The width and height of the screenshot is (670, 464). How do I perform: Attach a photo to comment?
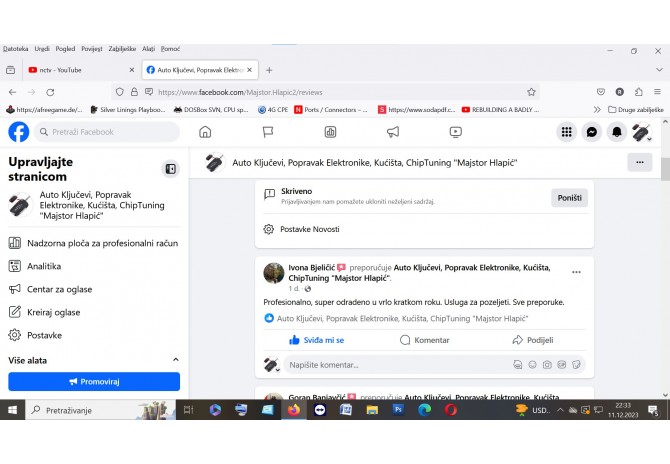(547, 364)
